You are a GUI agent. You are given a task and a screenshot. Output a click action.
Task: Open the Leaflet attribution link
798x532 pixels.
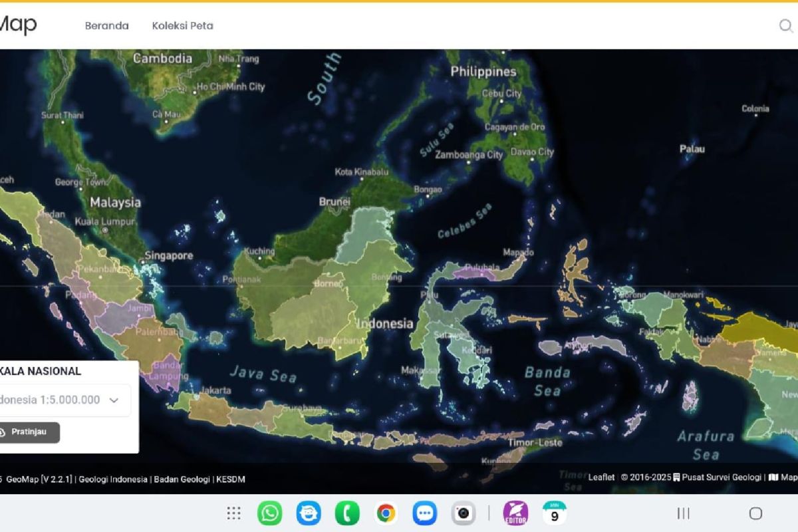[601, 477]
